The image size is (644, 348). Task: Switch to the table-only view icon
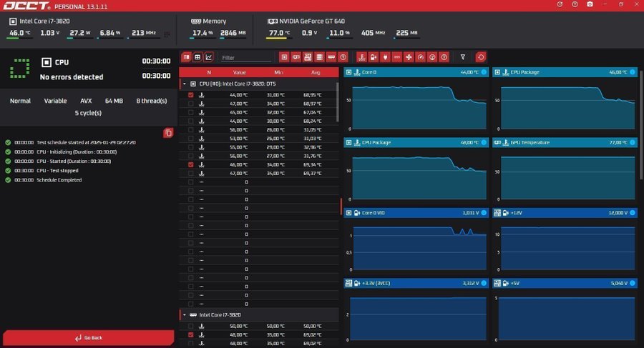197,57
